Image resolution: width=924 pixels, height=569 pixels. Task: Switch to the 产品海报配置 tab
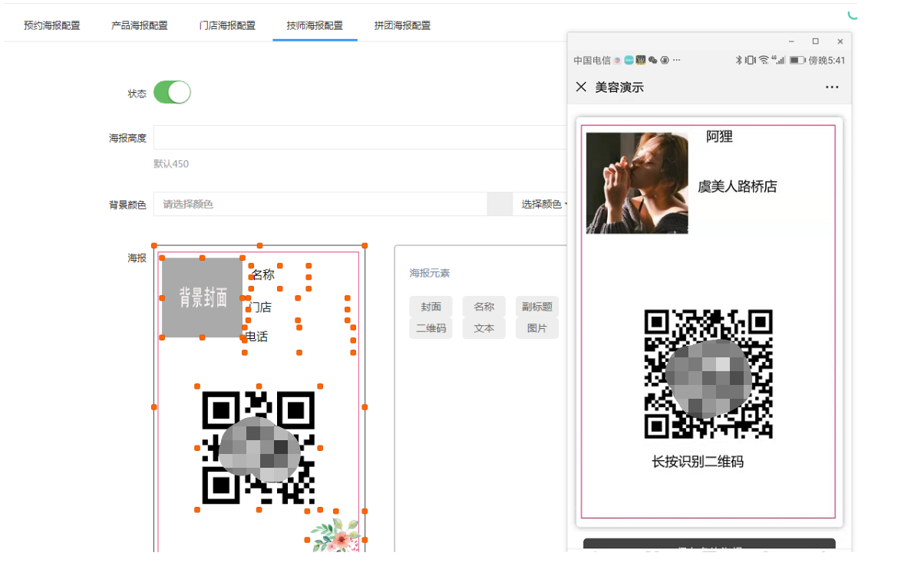tap(139, 25)
